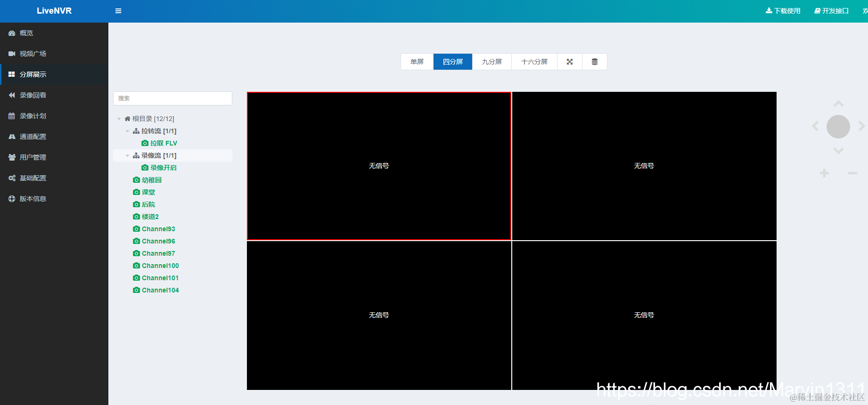Collapse the 录像流 group arrow
This screenshot has width=868, height=405.
pyautogui.click(x=127, y=155)
